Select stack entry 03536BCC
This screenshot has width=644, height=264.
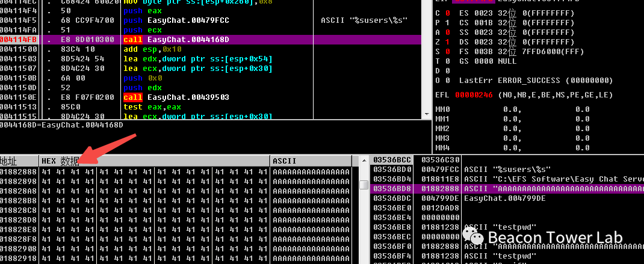pyautogui.click(x=507, y=159)
